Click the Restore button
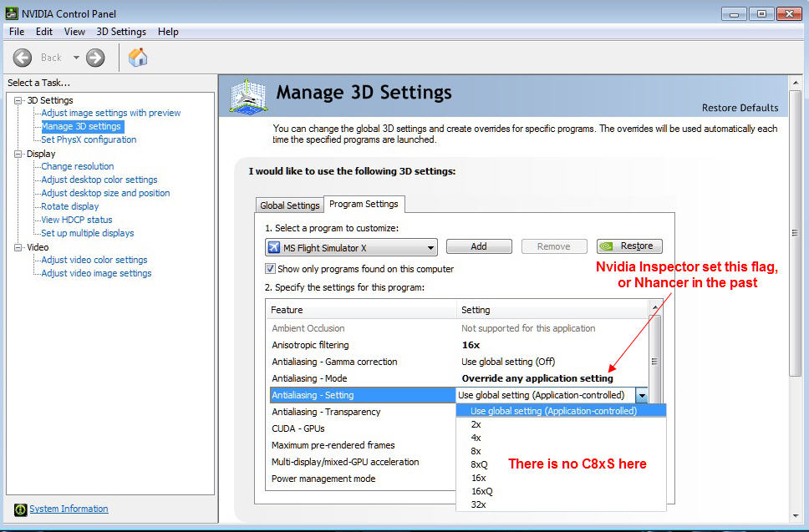The width and height of the screenshot is (809, 532). point(629,246)
